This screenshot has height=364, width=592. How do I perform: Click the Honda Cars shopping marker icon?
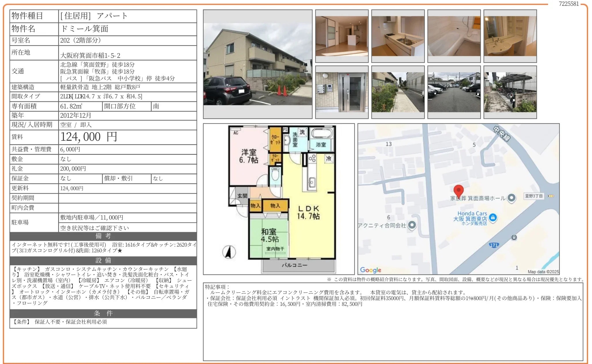pos(493,217)
